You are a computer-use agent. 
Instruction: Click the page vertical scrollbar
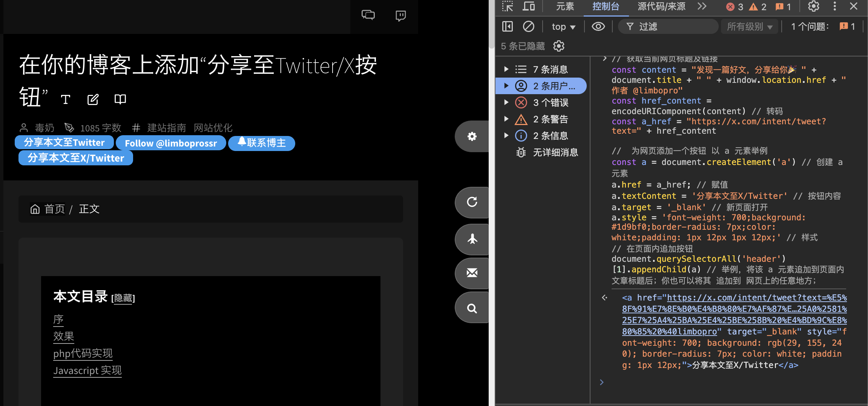coord(491,24)
